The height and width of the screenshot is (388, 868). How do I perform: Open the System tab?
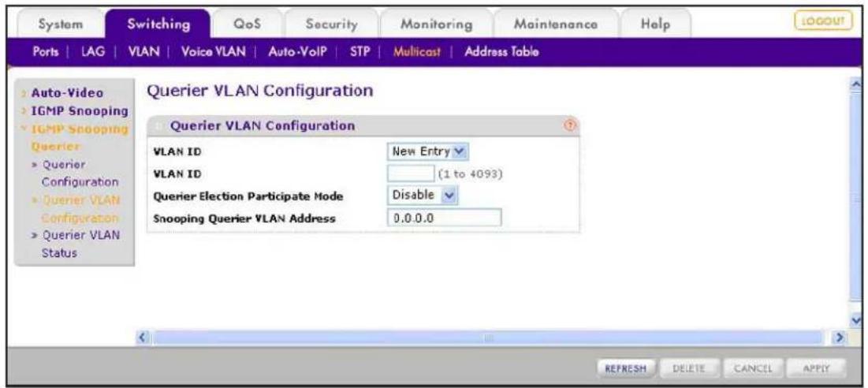[61, 24]
